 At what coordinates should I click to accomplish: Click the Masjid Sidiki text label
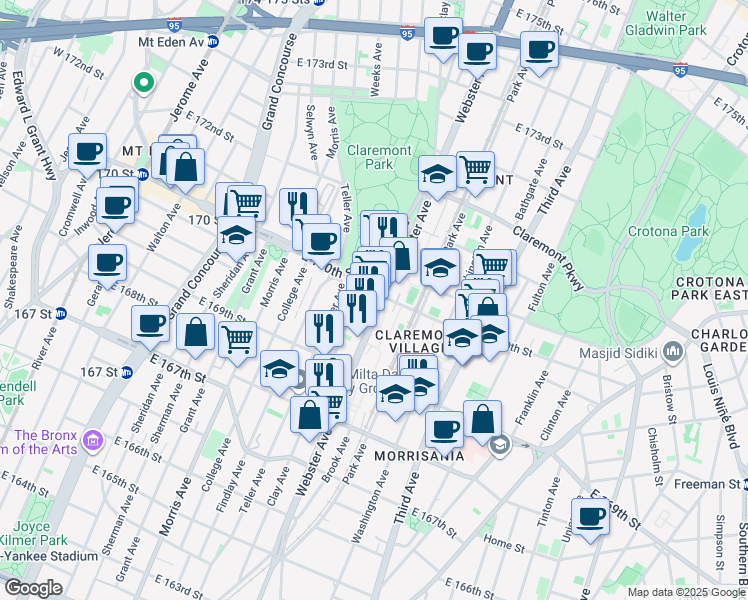coord(618,353)
